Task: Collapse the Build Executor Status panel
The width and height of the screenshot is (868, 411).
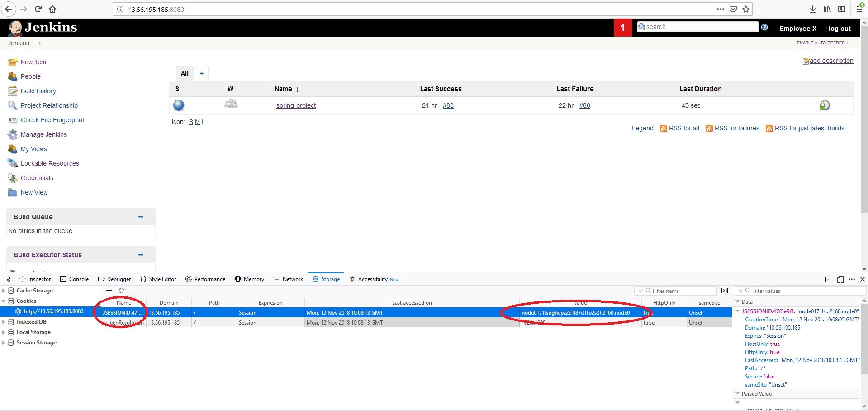Action: (x=141, y=255)
